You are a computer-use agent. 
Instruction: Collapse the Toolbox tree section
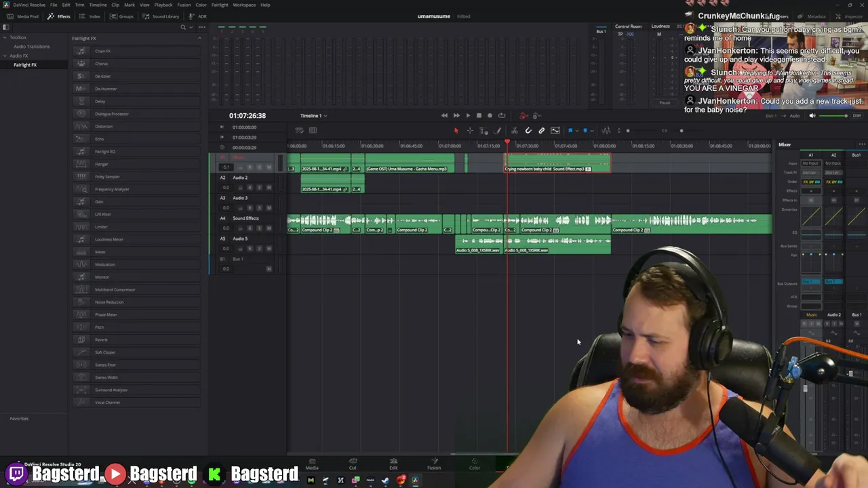(5, 37)
